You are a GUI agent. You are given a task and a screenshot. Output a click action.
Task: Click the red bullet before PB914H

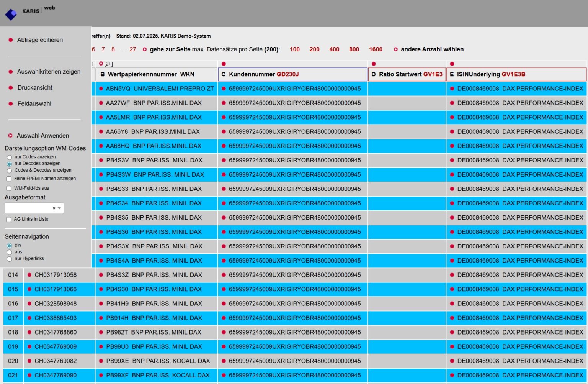101,318
